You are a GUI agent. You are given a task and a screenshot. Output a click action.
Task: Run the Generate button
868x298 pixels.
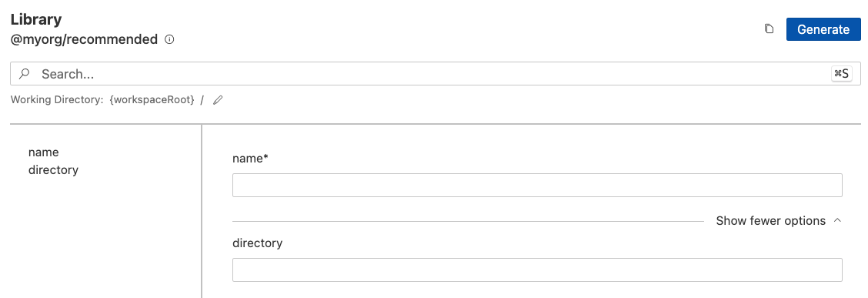(823, 29)
